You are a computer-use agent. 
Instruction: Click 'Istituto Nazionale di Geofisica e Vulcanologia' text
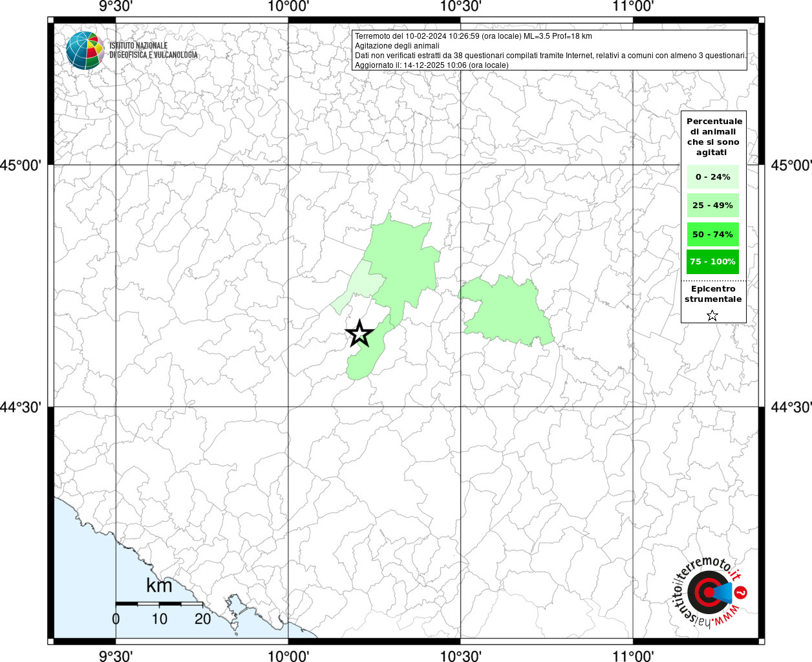pos(153,50)
